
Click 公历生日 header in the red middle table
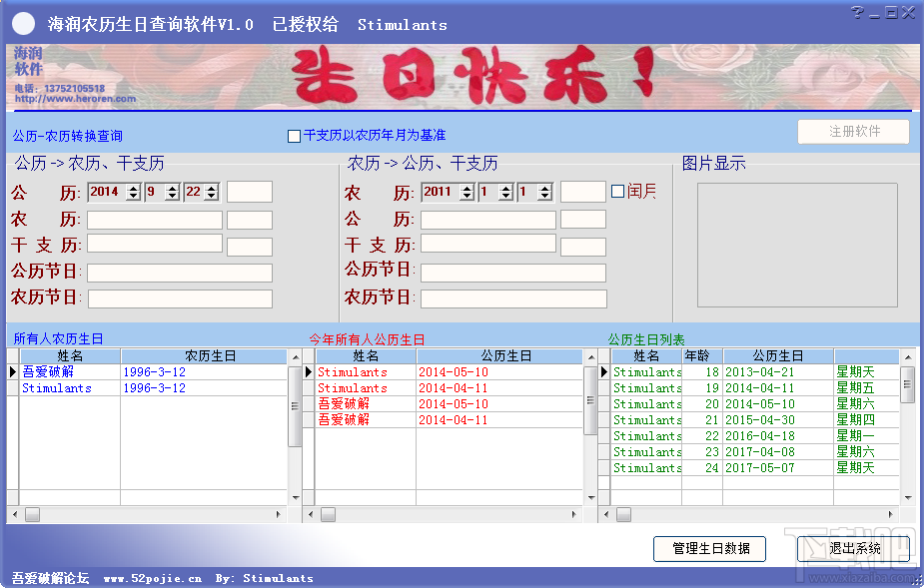499,355
